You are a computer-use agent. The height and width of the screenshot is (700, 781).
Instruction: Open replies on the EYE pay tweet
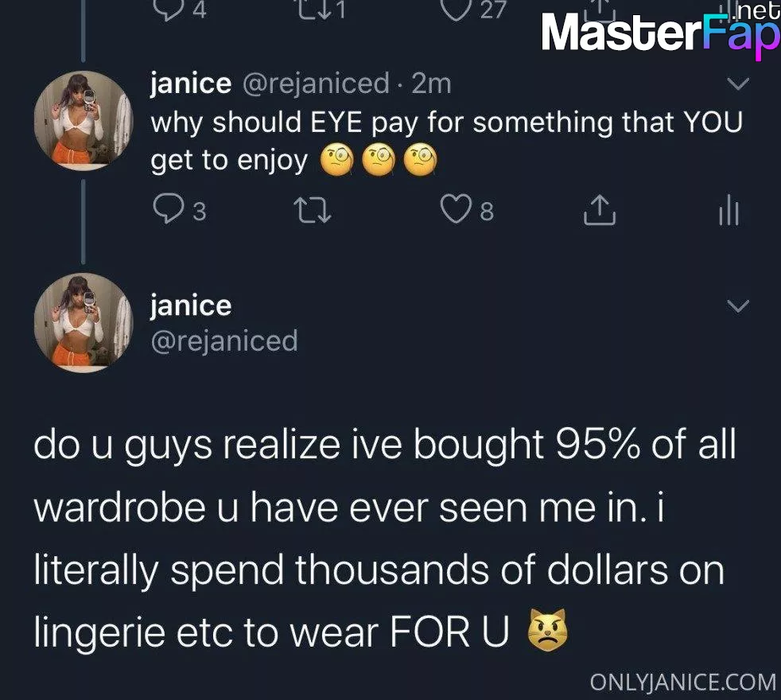tap(179, 210)
